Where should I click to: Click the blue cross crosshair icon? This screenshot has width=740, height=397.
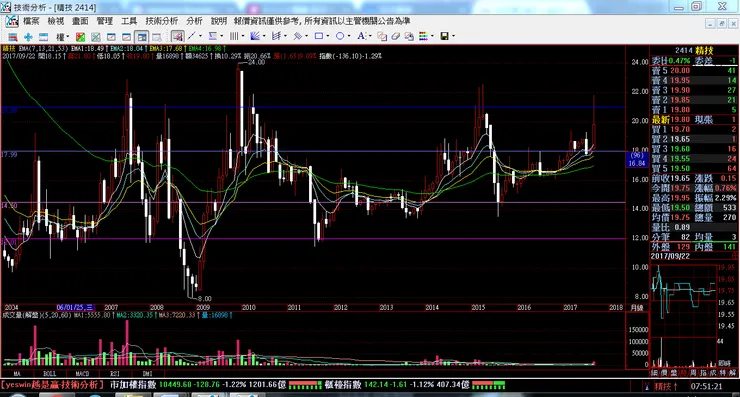tap(28, 37)
